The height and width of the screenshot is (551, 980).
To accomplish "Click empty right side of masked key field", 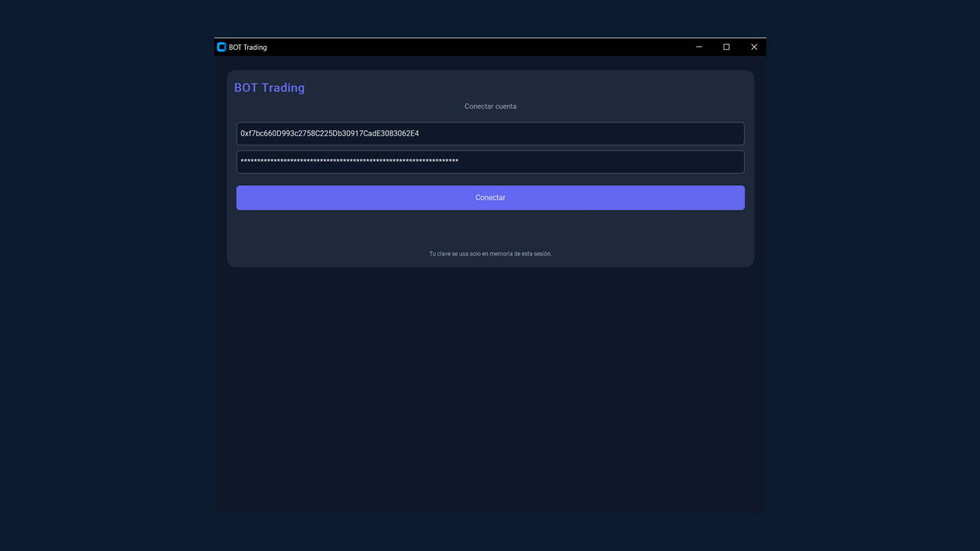I will [612, 161].
